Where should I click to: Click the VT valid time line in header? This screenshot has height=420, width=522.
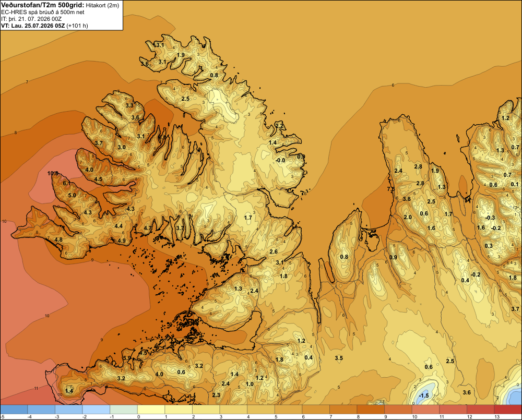pyautogui.click(x=44, y=26)
